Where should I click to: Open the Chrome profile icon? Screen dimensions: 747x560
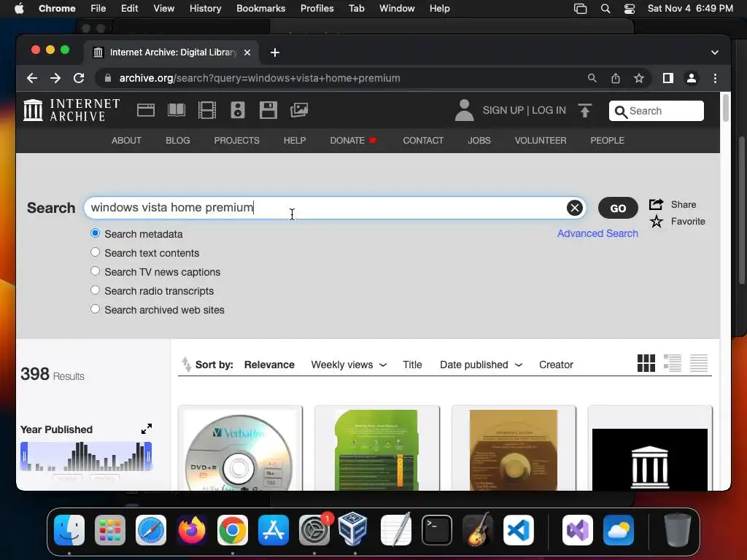coord(692,78)
